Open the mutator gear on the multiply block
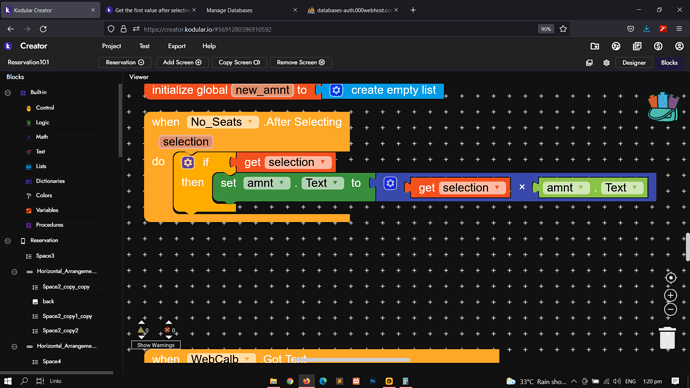Screen dimensions: 690x388 point(390,183)
